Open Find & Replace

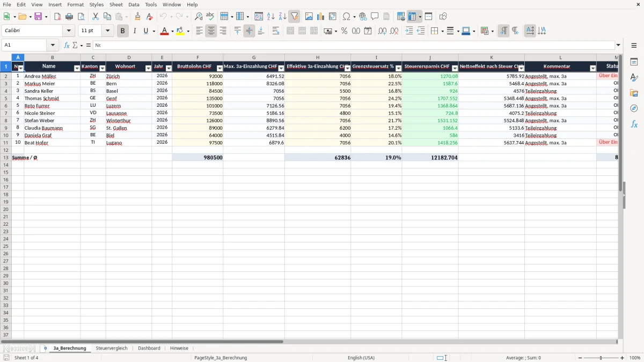point(199,17)
